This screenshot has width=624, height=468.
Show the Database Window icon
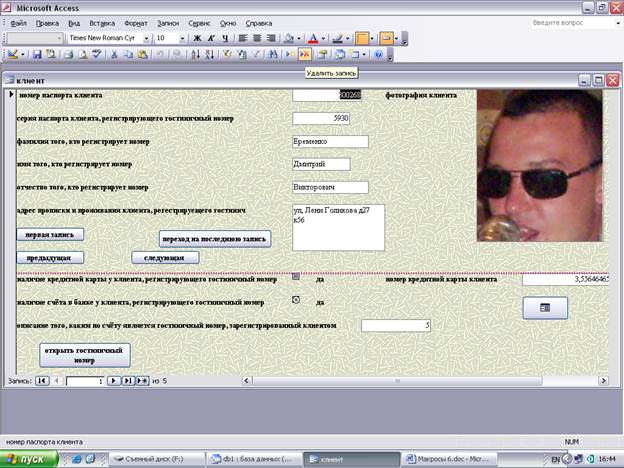coord(340,54)
